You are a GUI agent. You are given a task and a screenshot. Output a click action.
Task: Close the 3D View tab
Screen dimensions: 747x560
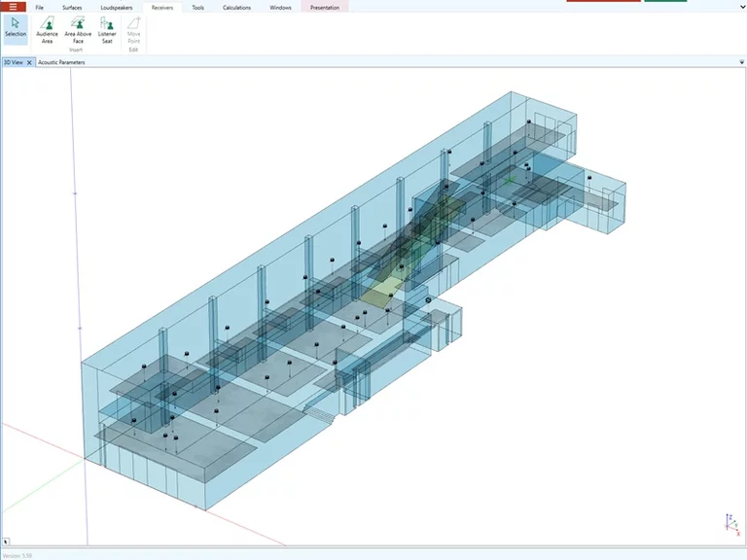29,62
